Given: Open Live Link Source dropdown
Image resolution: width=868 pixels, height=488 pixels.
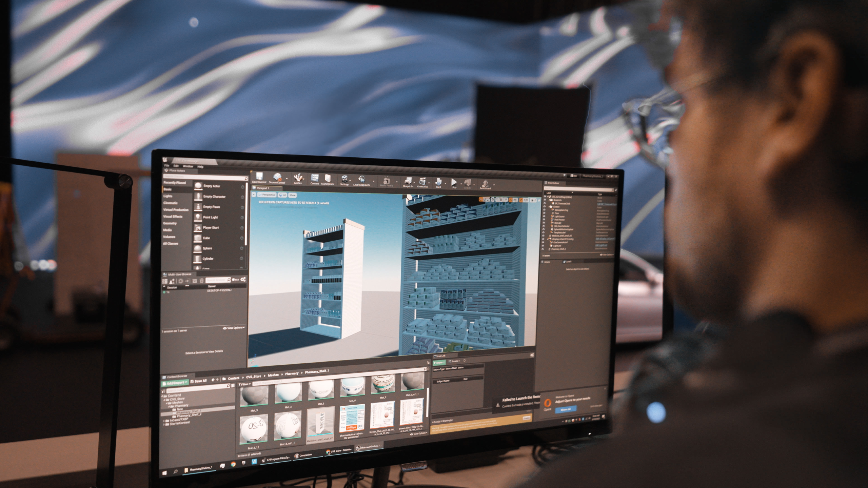Looking at the screenshot, I should pyautogui.click(x=439, y=363).
